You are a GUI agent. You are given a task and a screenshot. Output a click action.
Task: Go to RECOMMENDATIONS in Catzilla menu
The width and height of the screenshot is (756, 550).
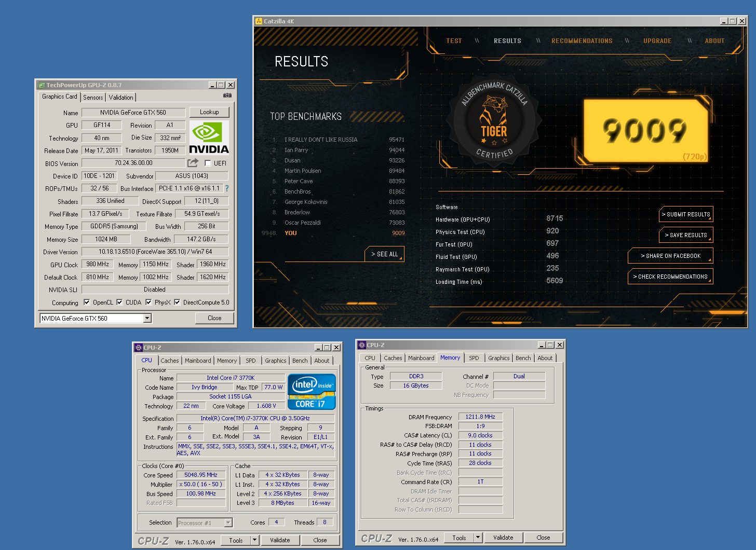point(582,41)
